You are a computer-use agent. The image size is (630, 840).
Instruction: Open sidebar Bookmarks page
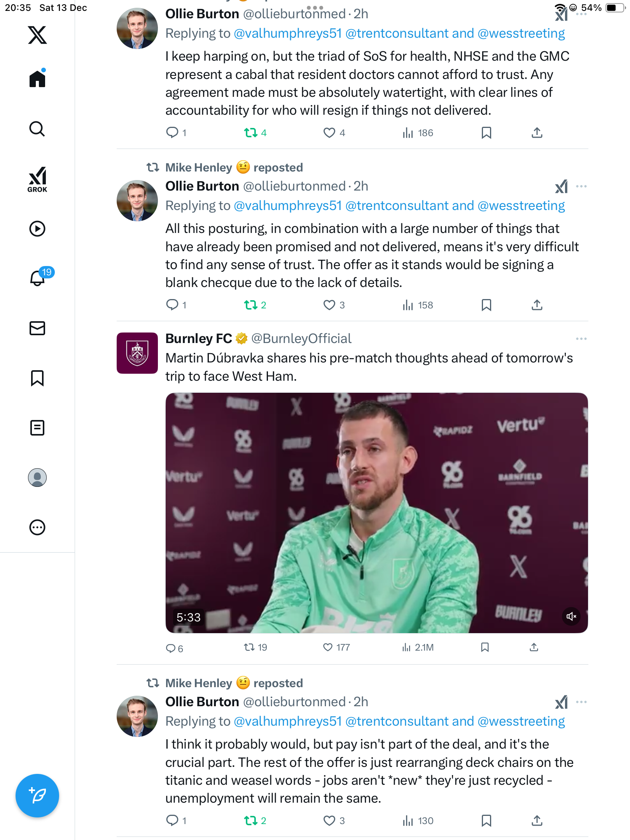click(x=37, y=378)
